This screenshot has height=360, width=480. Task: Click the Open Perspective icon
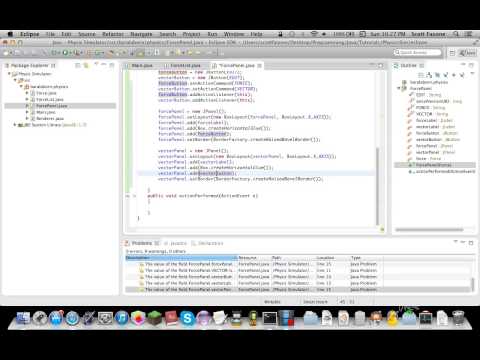click(x=452, y=53)
